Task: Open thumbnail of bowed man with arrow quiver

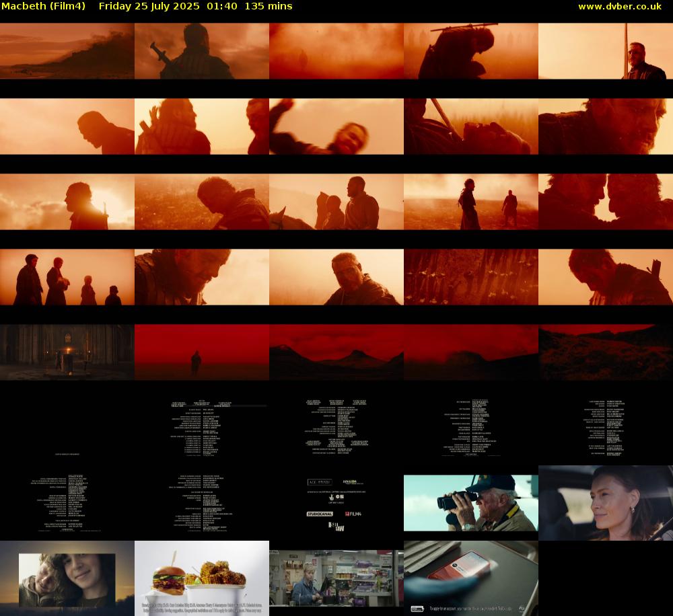Action: [x=606, y=277]
